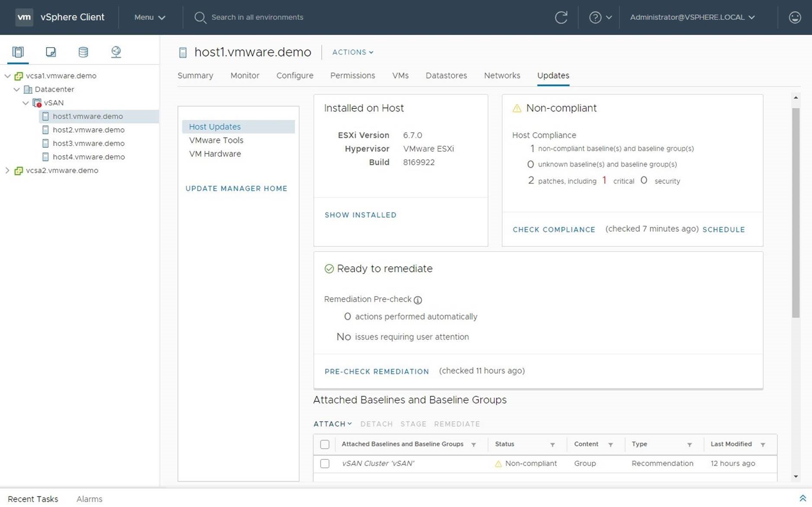Click the search magnifier icon
The width and height of the screenshot is (812, 507).
pos(200,17)
